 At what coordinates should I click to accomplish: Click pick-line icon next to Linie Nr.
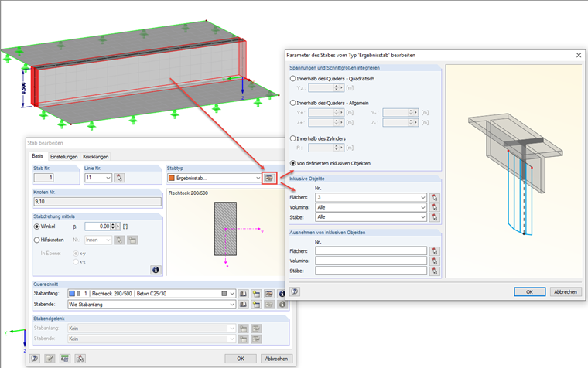pyautogui.click(x=119, y=178)
